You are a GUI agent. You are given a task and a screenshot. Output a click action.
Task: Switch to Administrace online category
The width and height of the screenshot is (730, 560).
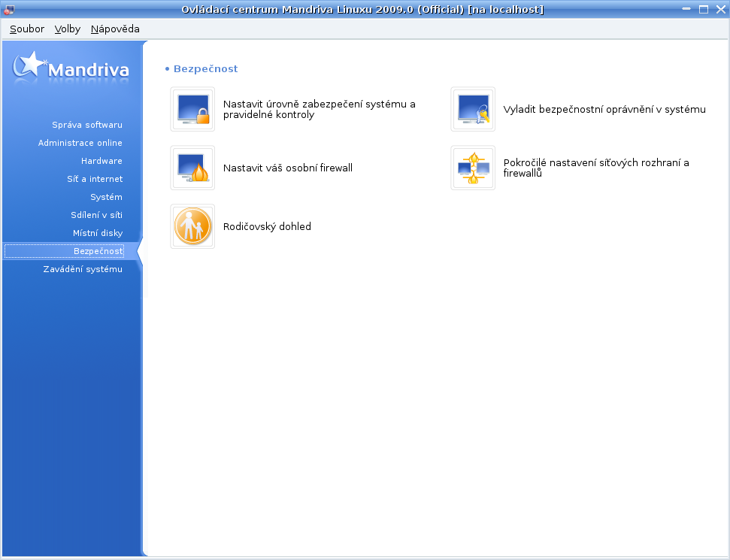coord(80,143)
